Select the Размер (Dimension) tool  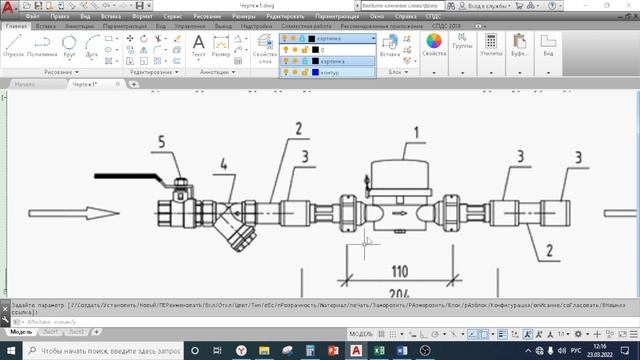(221, 46)
